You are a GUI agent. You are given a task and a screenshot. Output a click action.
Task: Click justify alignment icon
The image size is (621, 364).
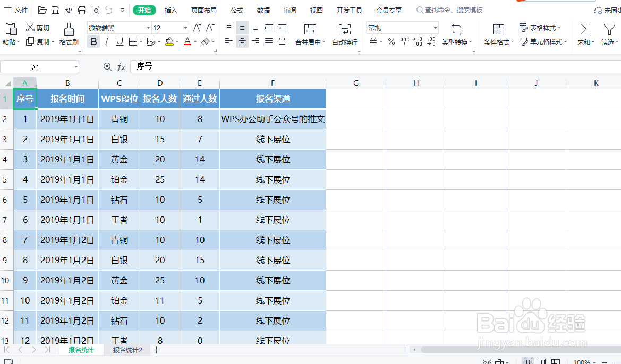pyautogui.click(x=269, y=41)
